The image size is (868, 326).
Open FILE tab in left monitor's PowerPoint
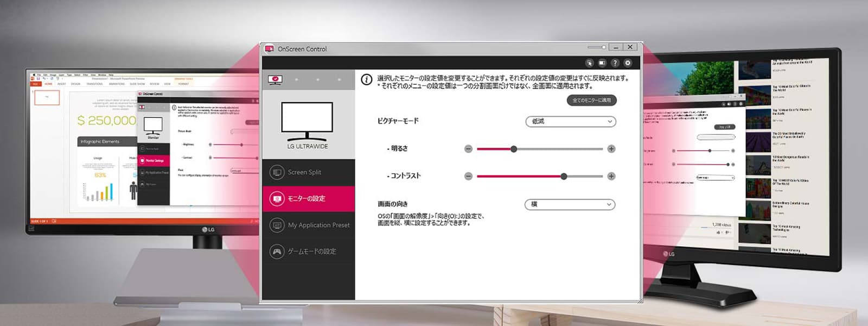[x=36, y=84]
